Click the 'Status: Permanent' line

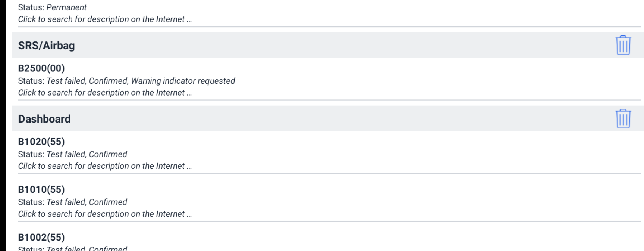[52, 7]
